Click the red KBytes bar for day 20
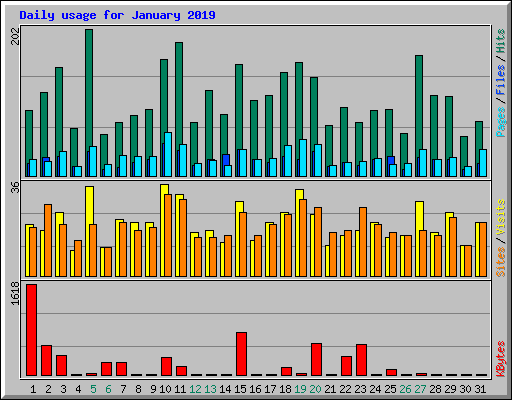Screen dimensions: 512x400 [x=317, y=360]
